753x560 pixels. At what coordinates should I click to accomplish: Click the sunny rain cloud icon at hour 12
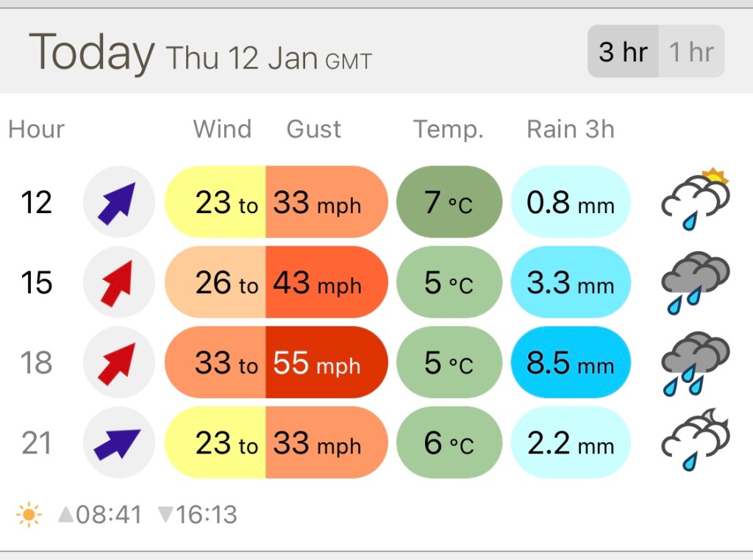click(695, 199)
